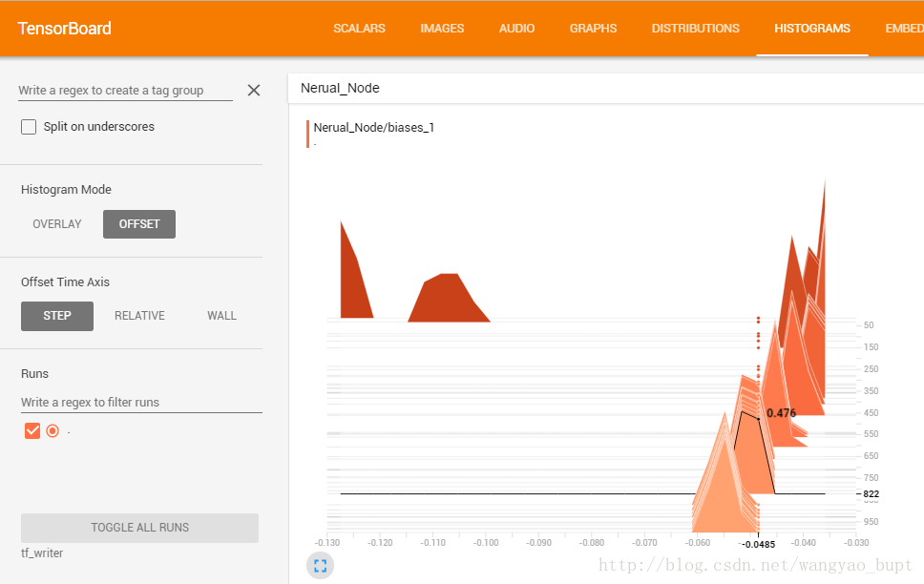Viewport: 924px width, 584px height.
Task: Collapse the Nerual_Node section header
Action: coord(606,89)
